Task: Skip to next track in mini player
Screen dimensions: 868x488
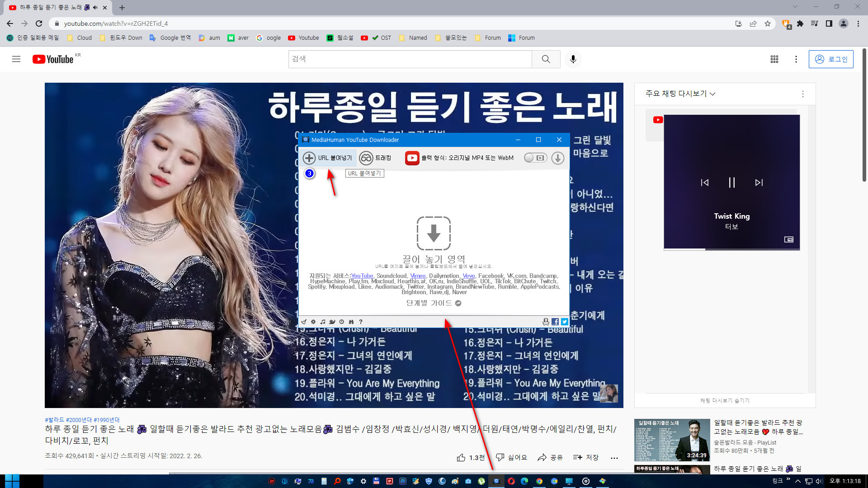Action: [x=759, y=183]
